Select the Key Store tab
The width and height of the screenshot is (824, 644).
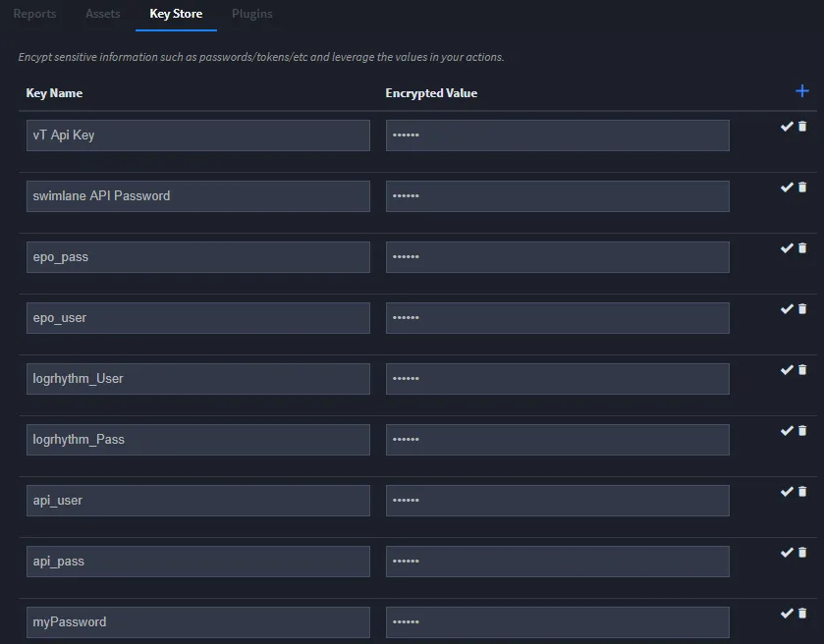pyautogui.click(x=176, y=14)
